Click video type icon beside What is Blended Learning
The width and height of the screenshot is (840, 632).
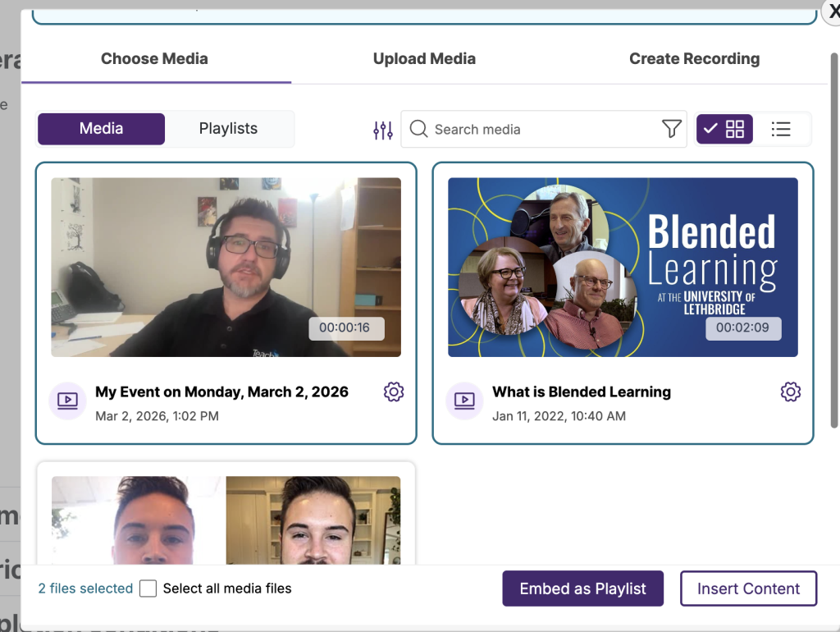(464, 401)
